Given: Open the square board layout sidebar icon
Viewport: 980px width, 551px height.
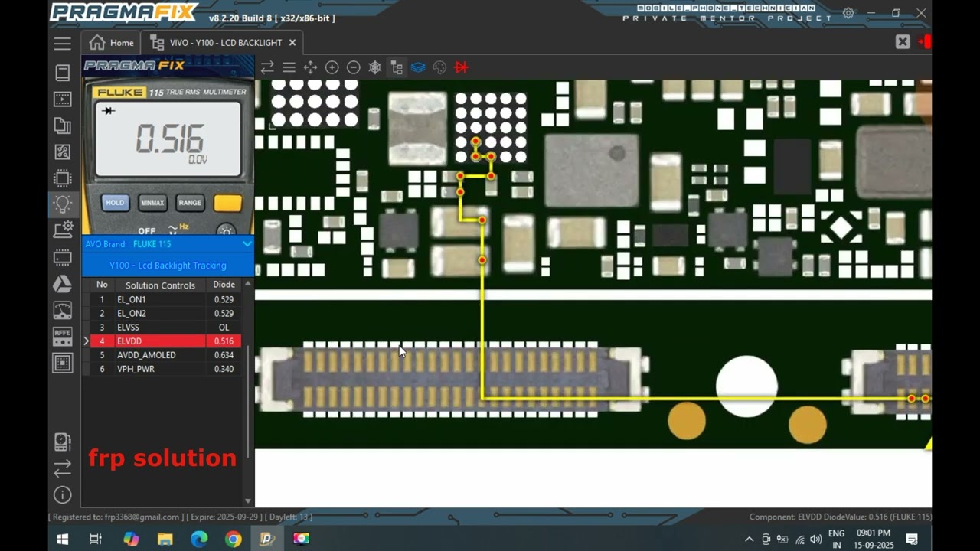Looking at the screenshot, I should (63, 362).
